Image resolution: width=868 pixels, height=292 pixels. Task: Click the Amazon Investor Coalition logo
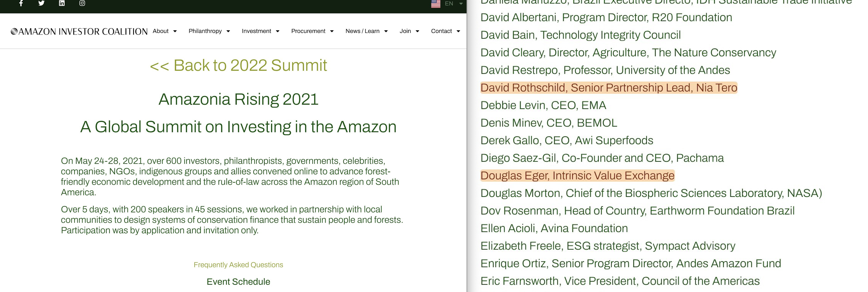click(x=79, y=31)
